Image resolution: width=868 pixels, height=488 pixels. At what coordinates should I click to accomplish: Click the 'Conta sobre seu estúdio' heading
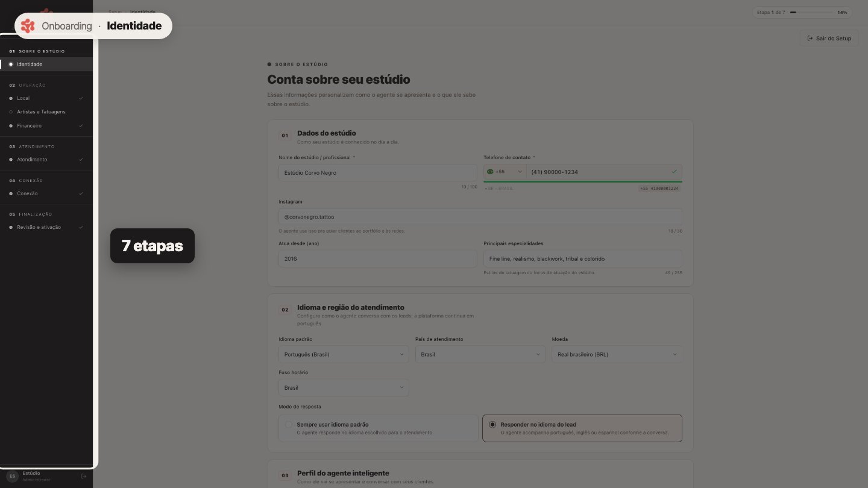tap(339, 80)
